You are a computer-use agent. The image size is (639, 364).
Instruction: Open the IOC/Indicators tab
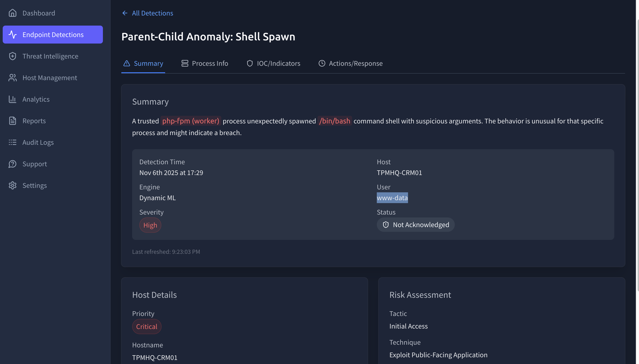[x=273, y=64]
